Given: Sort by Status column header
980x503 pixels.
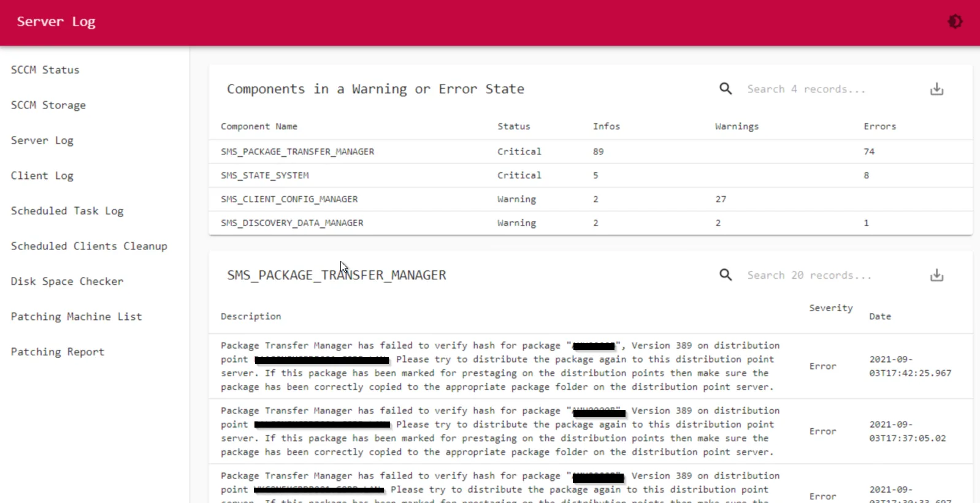Looking at the screenshot, I should [x=514, y=126].
